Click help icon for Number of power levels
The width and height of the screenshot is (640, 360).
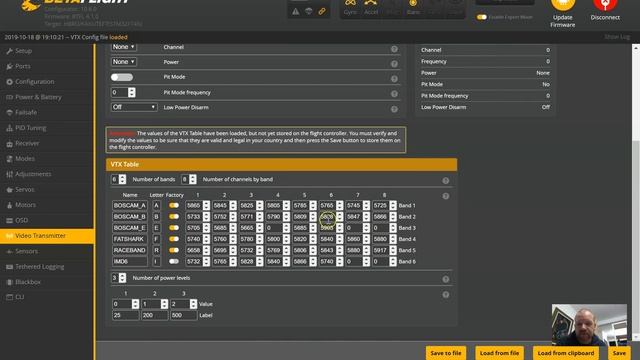446,280
